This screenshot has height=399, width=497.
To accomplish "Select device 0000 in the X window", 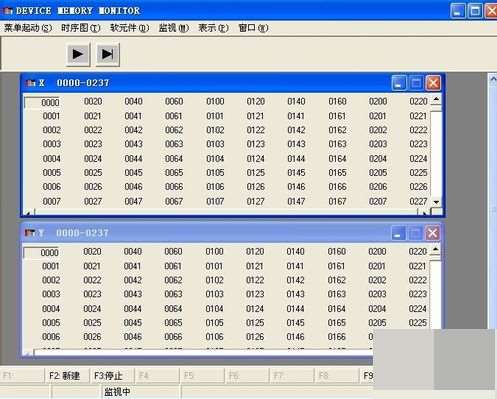I will pyautogui.click(x=50, y=102).
